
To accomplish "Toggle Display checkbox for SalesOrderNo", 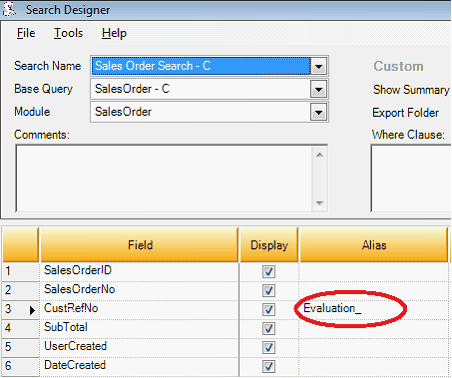I will (268, 290).
